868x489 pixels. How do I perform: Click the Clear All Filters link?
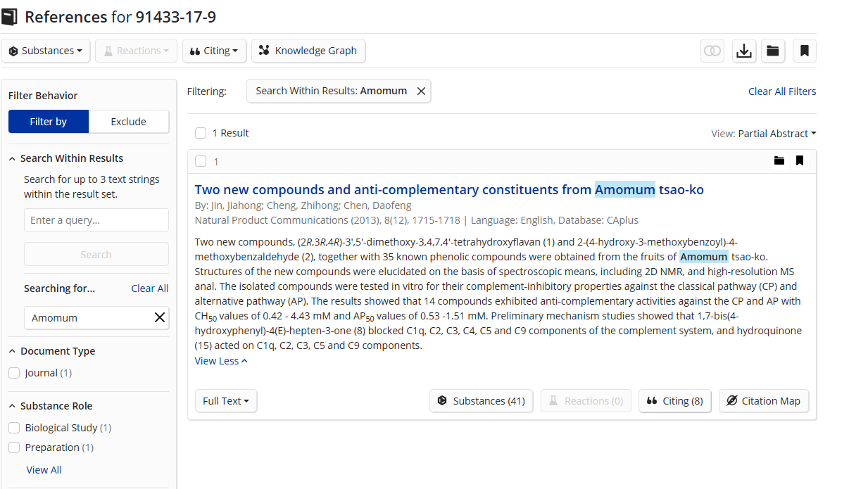click(x=782, y=91)
